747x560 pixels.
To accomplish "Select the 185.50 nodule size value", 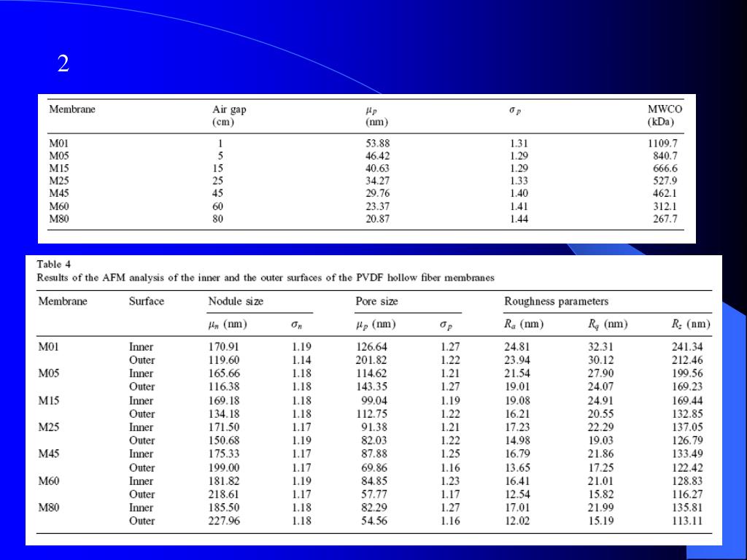I will [x=224, y=508].
